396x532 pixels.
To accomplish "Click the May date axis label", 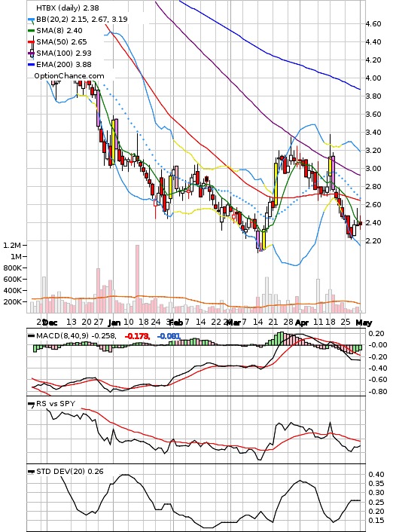I will pos(364,323).
